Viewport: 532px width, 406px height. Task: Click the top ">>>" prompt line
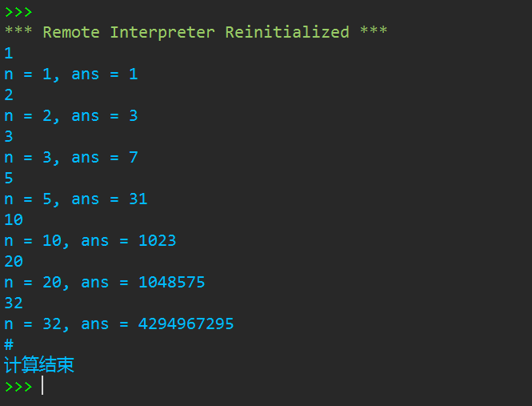[18, 11]
